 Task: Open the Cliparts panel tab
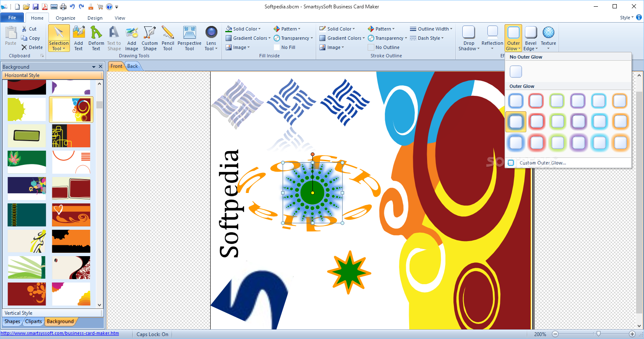[33, 321]
